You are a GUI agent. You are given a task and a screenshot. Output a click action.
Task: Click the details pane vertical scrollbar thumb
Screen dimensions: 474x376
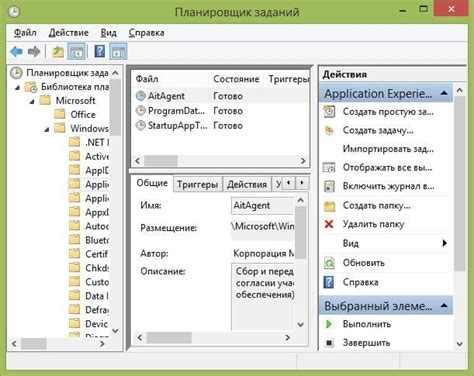pyautogui.click(x=301, y=233)
